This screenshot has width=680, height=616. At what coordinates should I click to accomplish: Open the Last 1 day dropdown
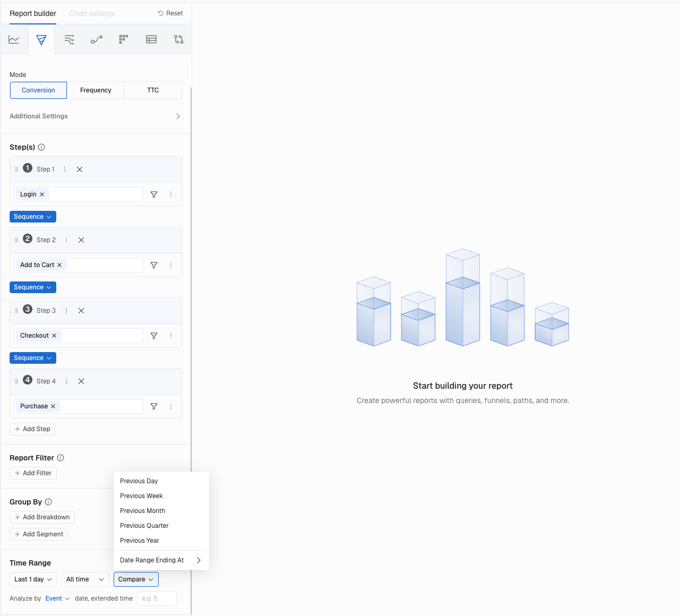click(33, 579)
